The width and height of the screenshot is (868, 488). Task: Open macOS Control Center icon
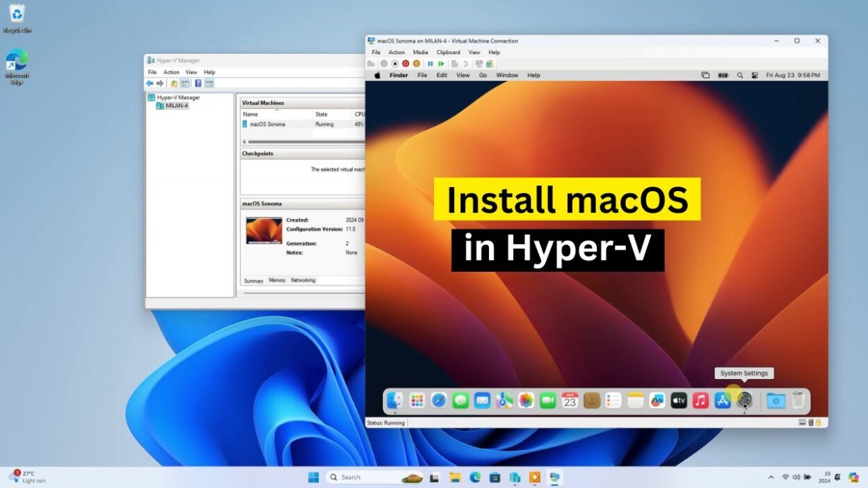[755, 75]
